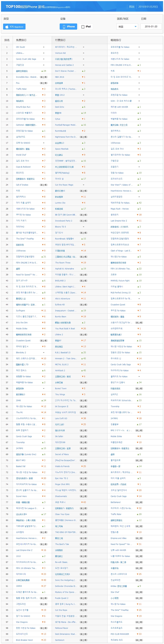164x644 pixels.
Task: Open the Snowboard Party 2 link
Action: coord(64,221)
